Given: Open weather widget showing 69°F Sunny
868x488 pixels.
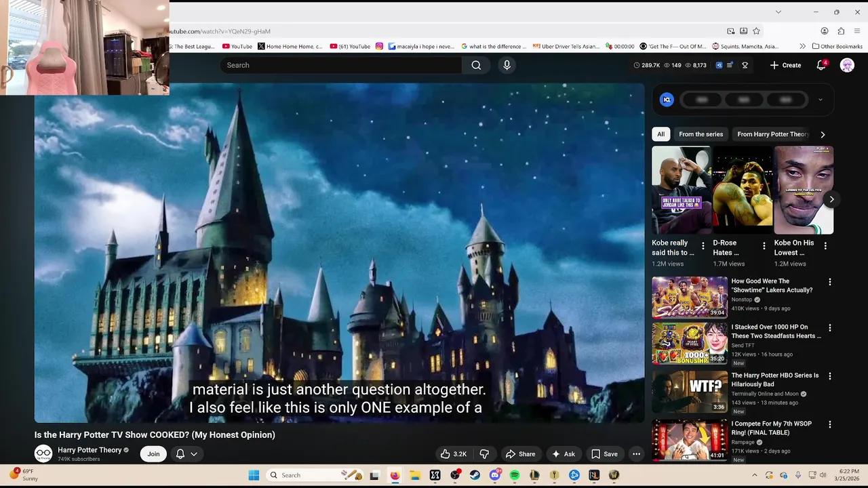Looking at the screenshot, I should pyautogui.click(x=24, y=475).
